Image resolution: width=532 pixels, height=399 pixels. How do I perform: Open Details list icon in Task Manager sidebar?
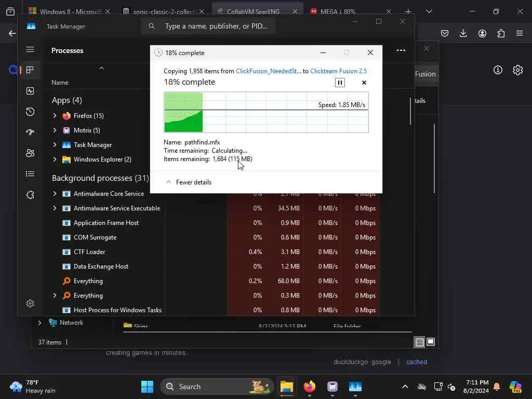click(30, 174)
